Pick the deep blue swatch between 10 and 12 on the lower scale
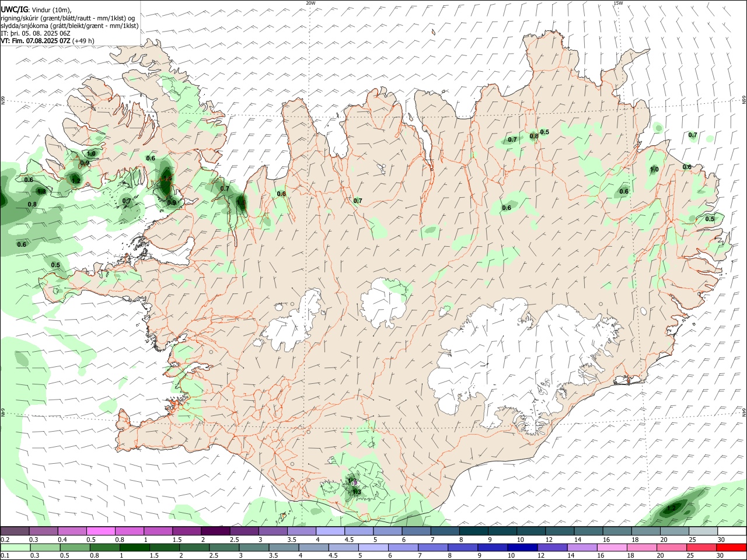The image size is (747, 560). 522,547
